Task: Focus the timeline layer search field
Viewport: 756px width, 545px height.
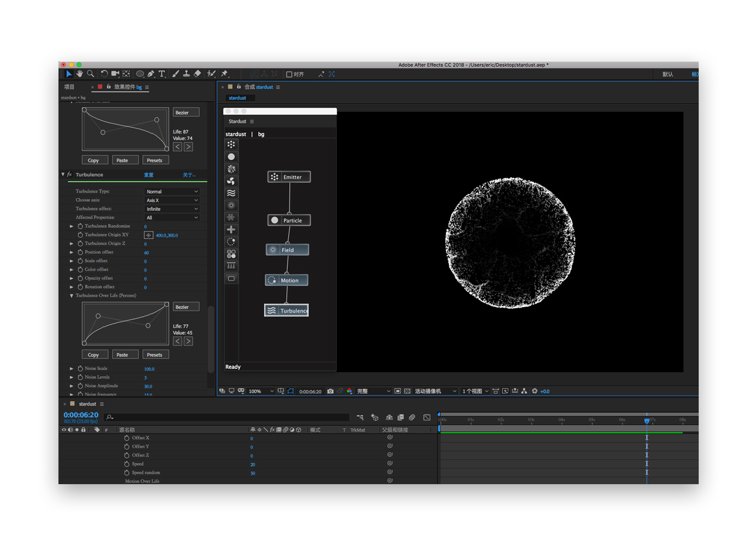Action: (x=227, y=417)
